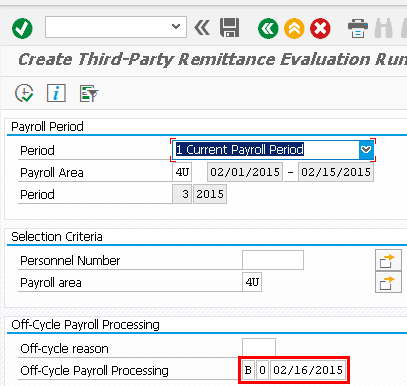This screenshot has height=386, width=407.
Task: Click the yellow Exit up-arrow icon
Action: pos(294,28)
